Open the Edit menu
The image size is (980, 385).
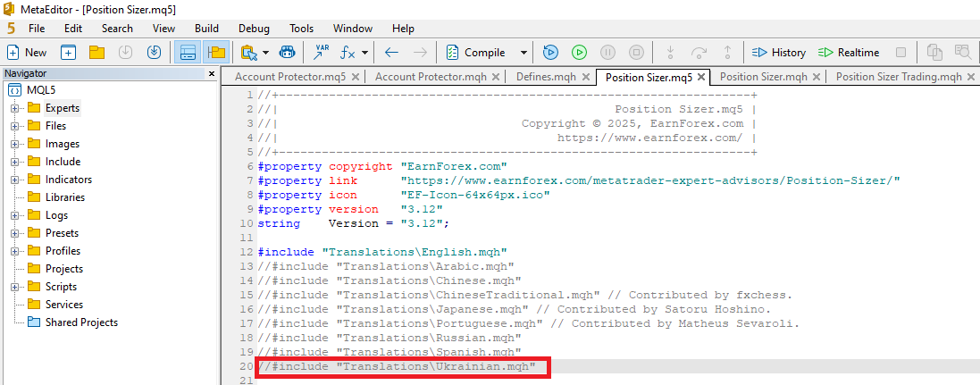click(73, 28)
